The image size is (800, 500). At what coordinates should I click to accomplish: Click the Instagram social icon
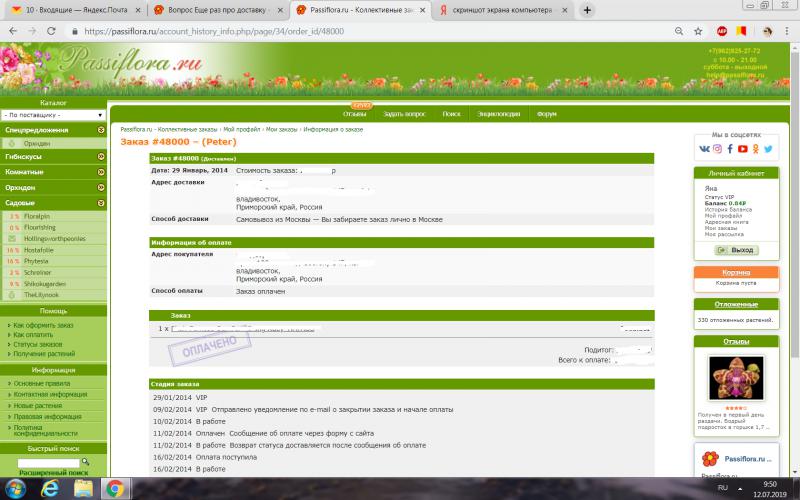pos(717,149)
